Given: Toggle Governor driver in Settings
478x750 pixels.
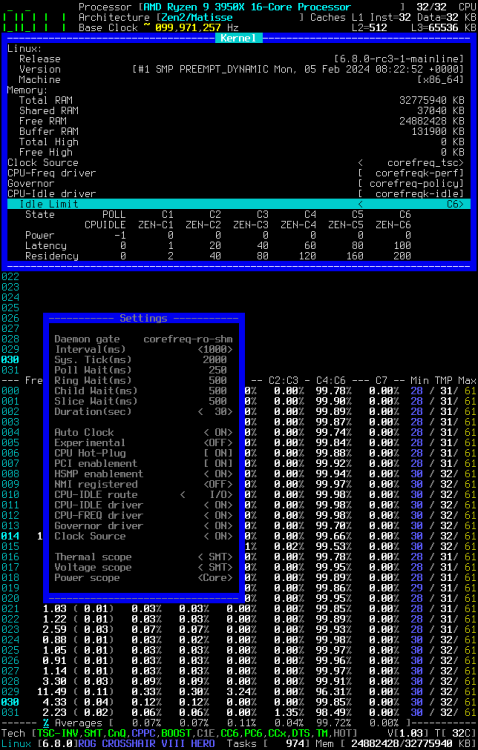Looking at the screenshot, I should pyautogui.click(x=144, y=526).
